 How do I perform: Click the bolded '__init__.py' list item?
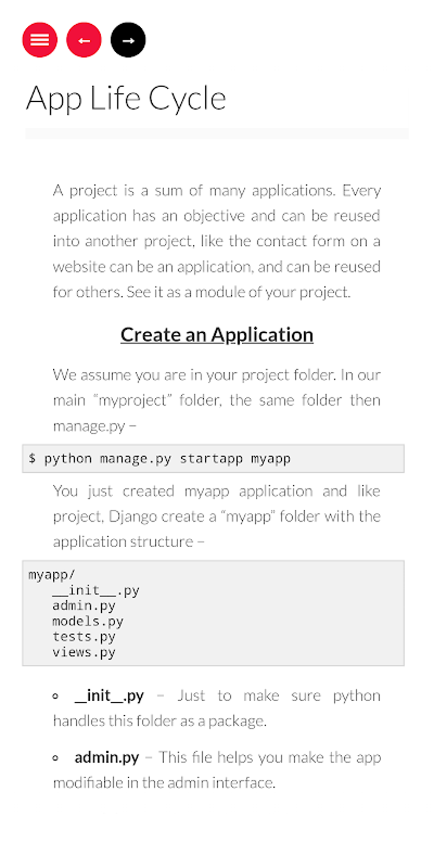(x=109, y=695)
